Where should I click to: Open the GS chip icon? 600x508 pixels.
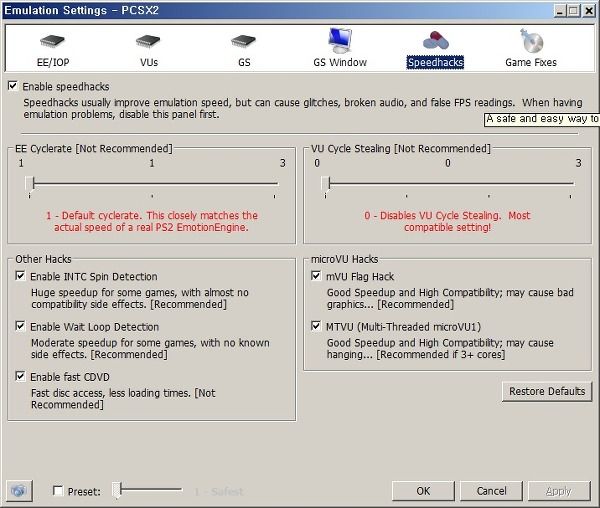click(x=244, y=41)
